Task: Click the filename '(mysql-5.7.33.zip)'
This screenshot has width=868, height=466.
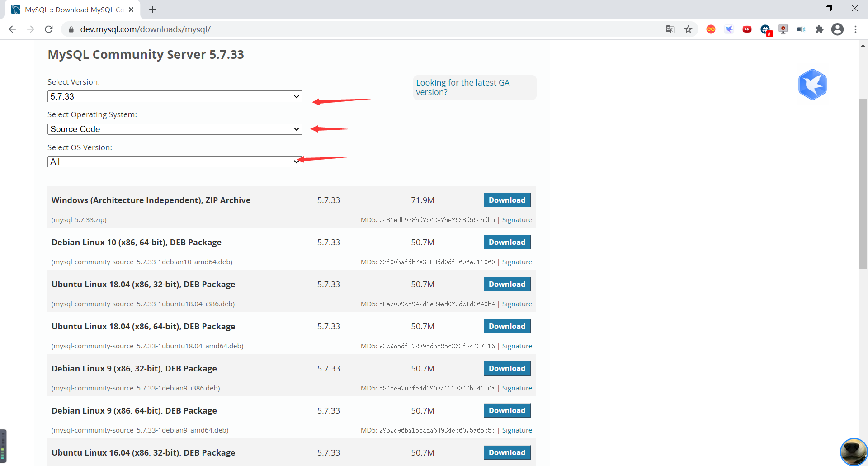Action: point(79,220)
